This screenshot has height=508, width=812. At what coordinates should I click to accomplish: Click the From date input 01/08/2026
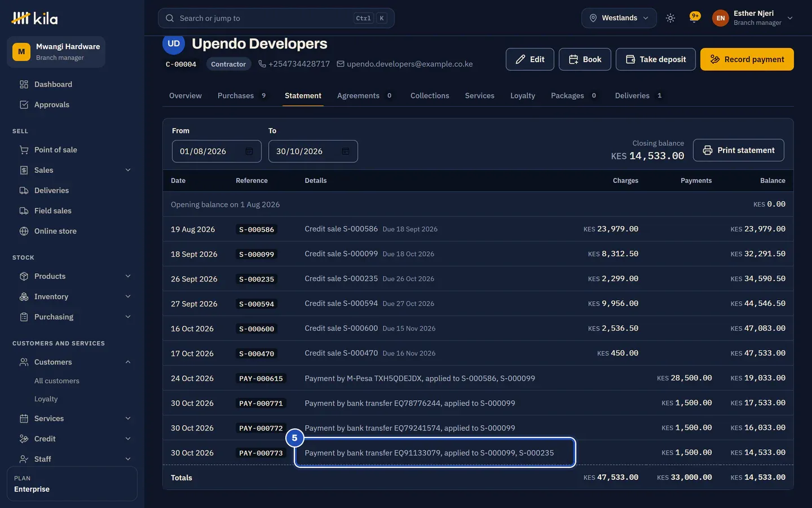[x=217, y=151]
